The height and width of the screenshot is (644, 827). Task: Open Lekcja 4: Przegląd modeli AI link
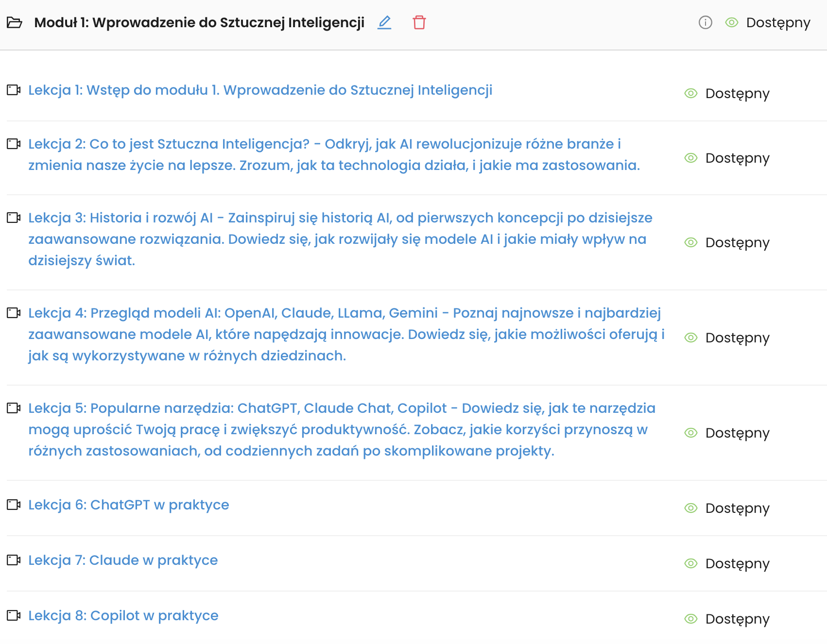(346, 334)
